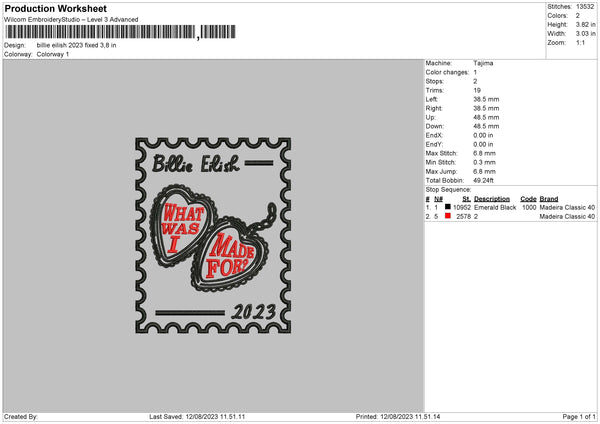Click the 'Code' column header

coord(528,199)
